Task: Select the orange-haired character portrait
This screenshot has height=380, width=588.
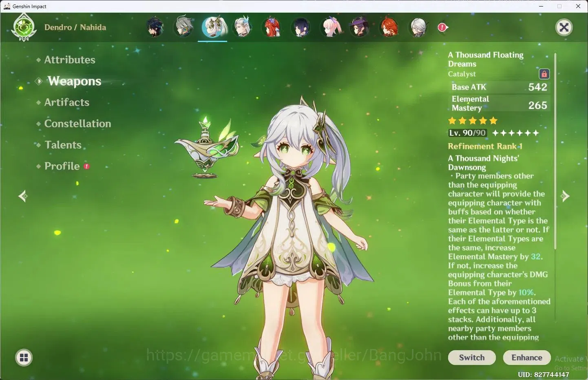Action: [389, 27]
